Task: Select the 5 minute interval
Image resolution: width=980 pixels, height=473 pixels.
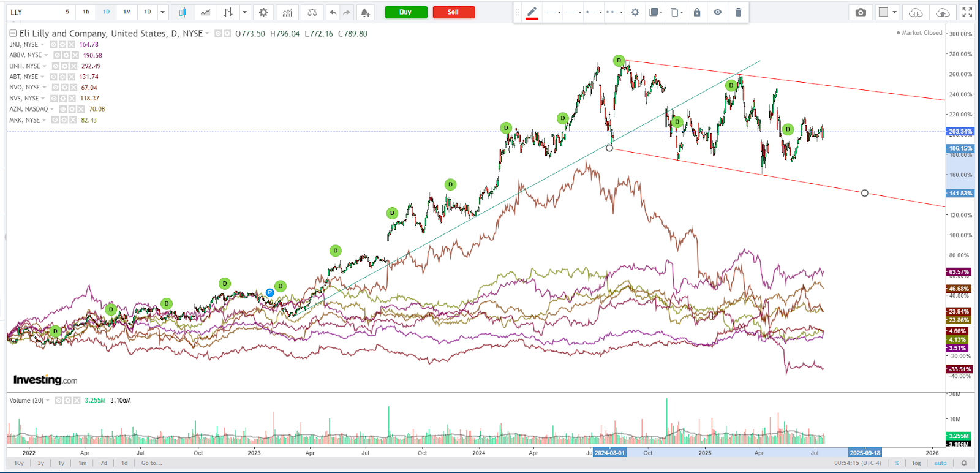Action: 67,12
